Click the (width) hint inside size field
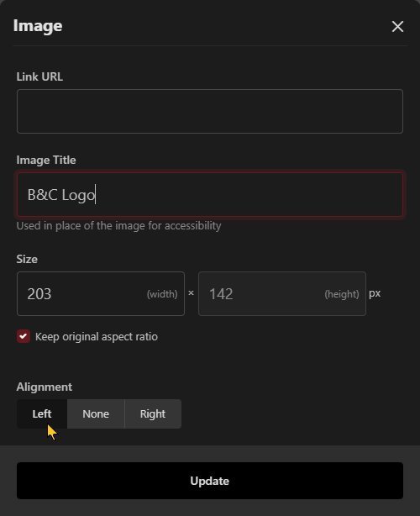This screenshot has height=516, width=420. pyautogui.click(x=162, y=294)
